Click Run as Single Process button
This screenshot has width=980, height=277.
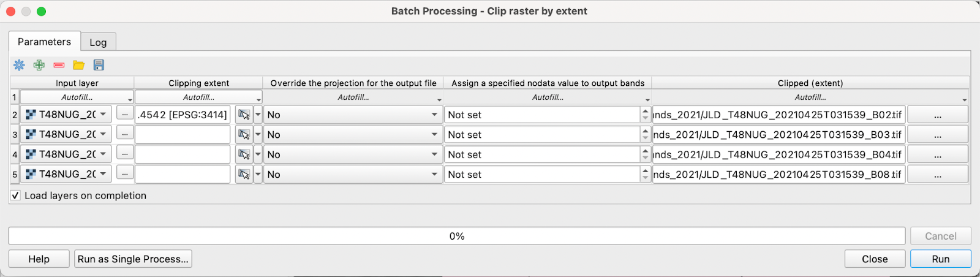click(x=133, y=259)
